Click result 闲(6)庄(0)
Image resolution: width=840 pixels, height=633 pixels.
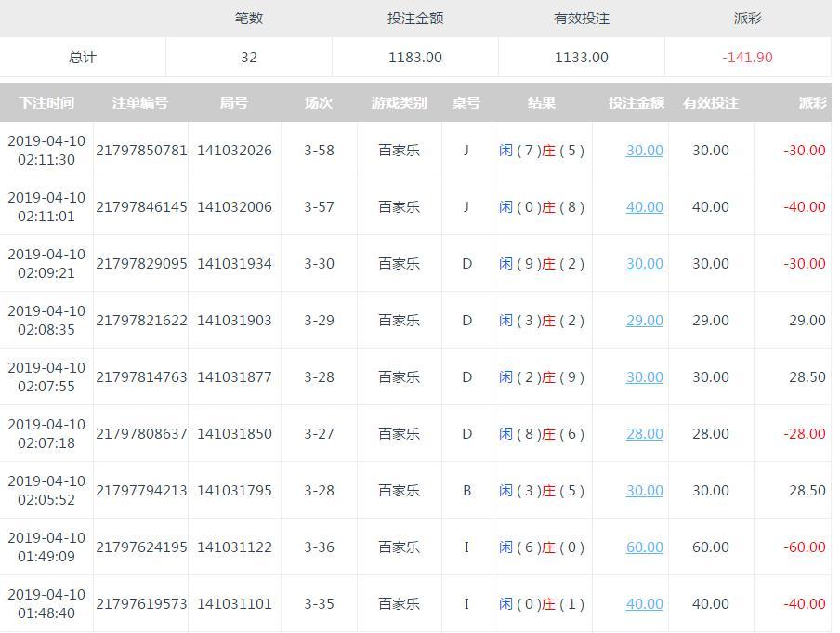point(542,547)
